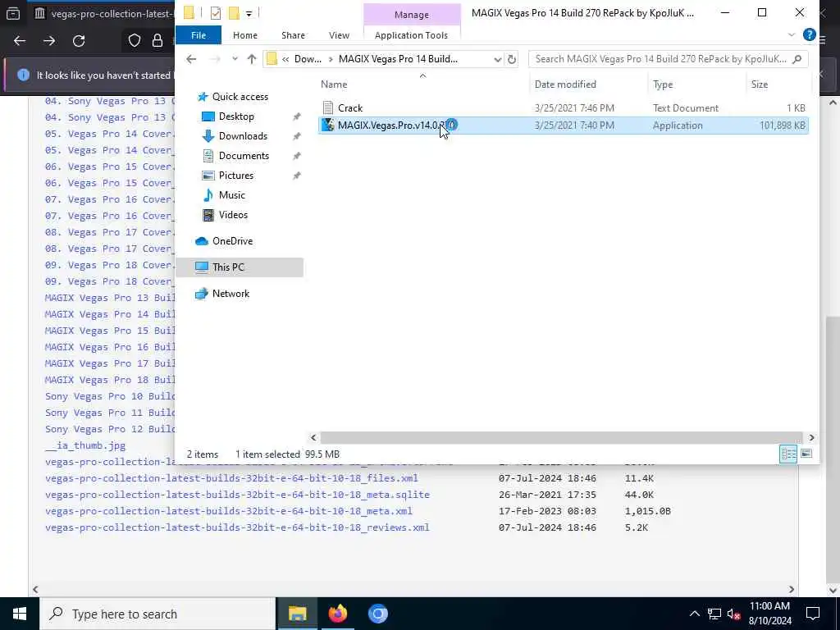
Task: Click taskbar clock showing 11:00 AM
Action: (x=769, y=614)
